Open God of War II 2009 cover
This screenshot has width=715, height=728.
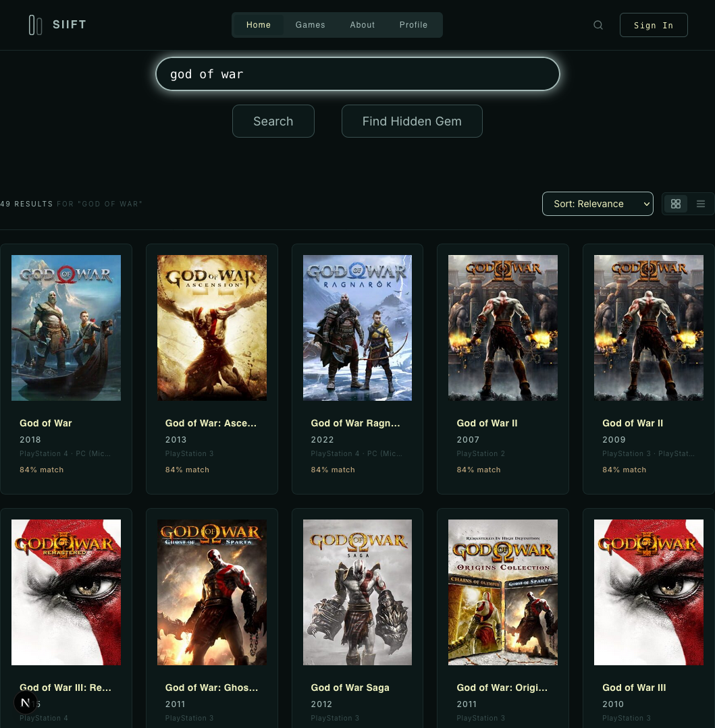(649, 328)
